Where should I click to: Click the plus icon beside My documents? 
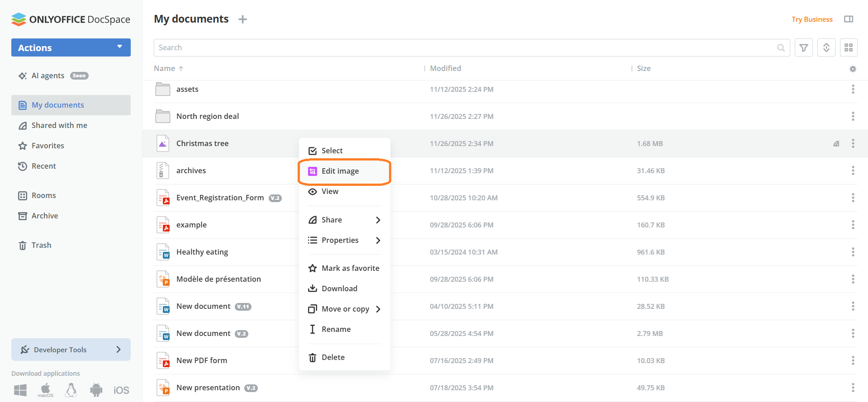(x=242, y=19)
